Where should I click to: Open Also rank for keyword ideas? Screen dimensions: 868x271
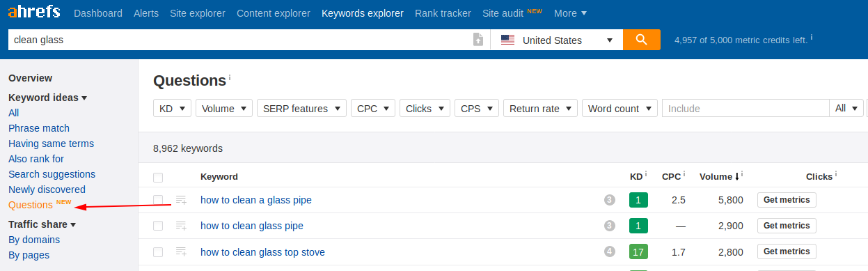click(36, 159)
